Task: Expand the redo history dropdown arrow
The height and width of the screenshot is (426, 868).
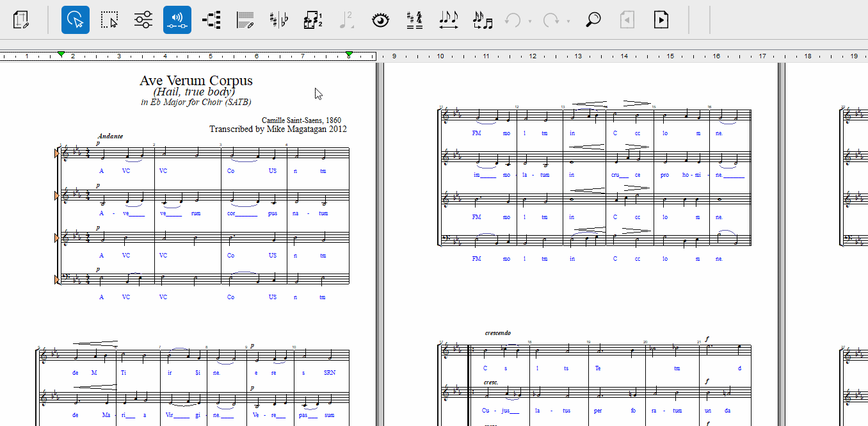Action: coord(568,21)
